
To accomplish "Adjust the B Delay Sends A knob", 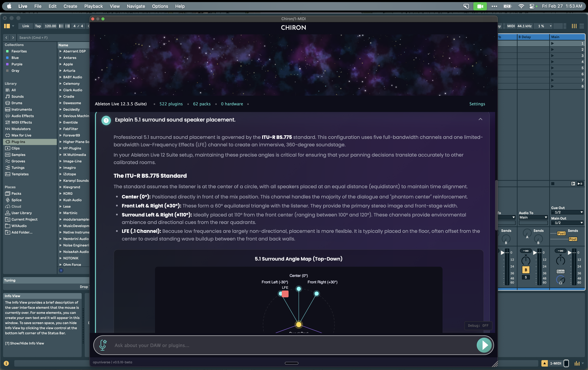I will click(x=527, y=234).
